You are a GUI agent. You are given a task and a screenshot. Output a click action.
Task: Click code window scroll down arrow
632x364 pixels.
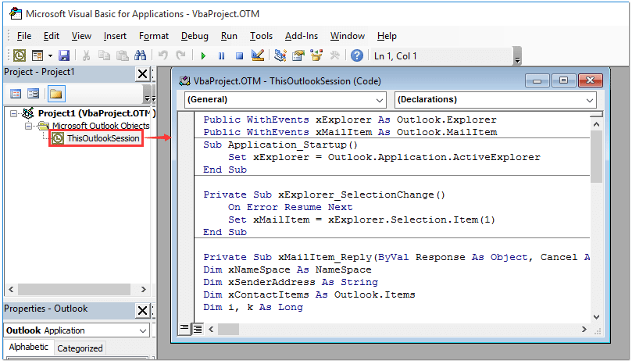click(597, 317)
